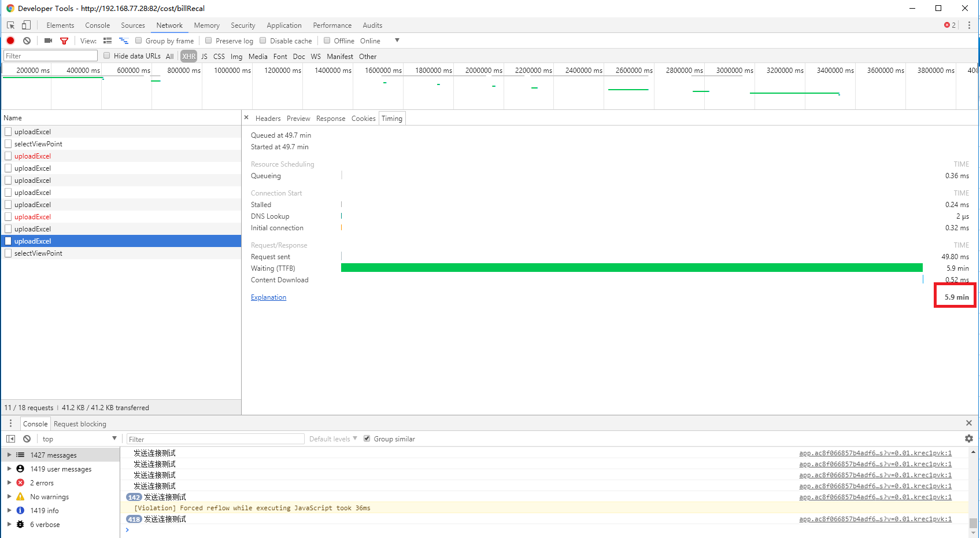Open the Online throttling dropdown
980x538 pixels.
pyautogui.click(x=379, y=40)
